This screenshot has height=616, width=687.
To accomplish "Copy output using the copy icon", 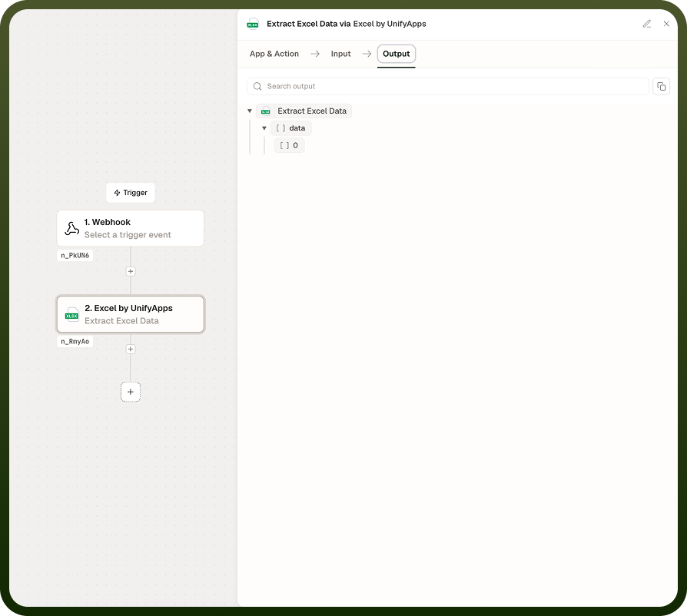I will point(661,86).
